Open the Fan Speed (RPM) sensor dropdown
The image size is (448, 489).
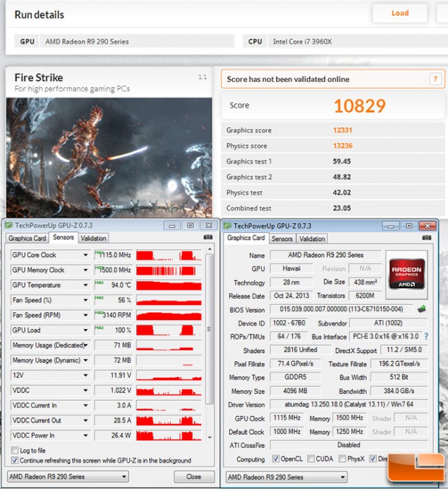(85, 315)
